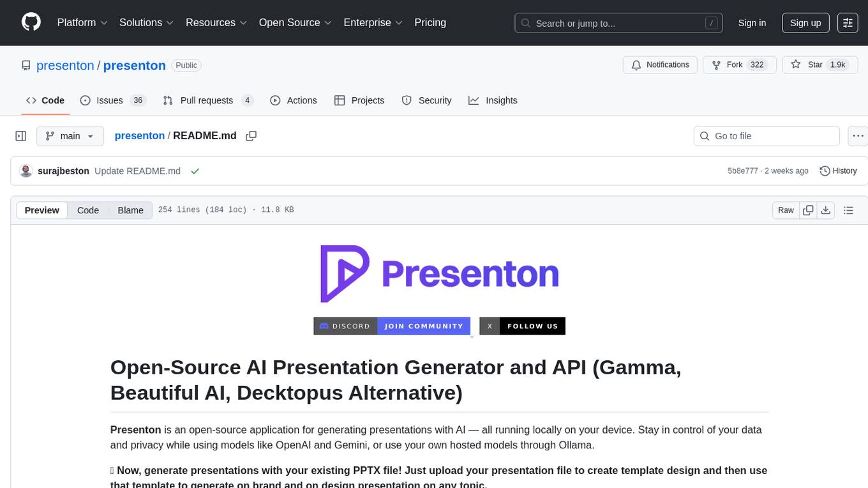Open the presenton breadcrumb link

pos(140,135)
